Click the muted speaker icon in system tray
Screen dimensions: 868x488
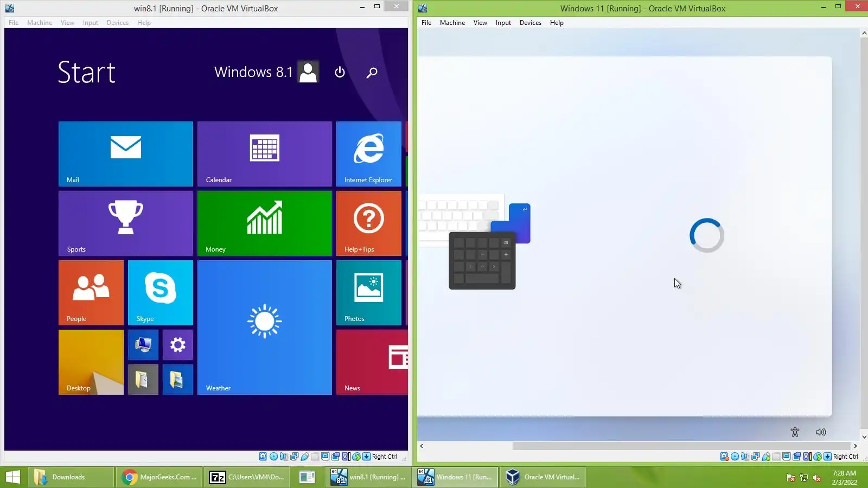click(x=817, y=478)
